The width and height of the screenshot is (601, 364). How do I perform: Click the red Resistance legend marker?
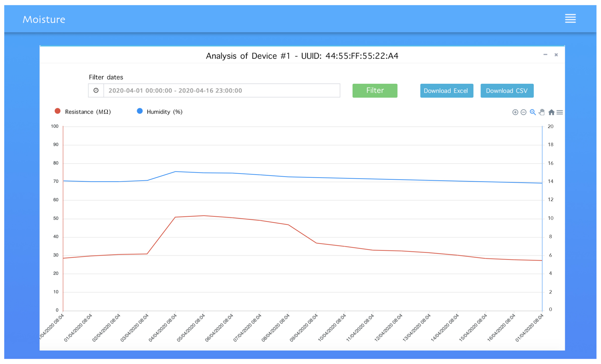pos(58,111)
